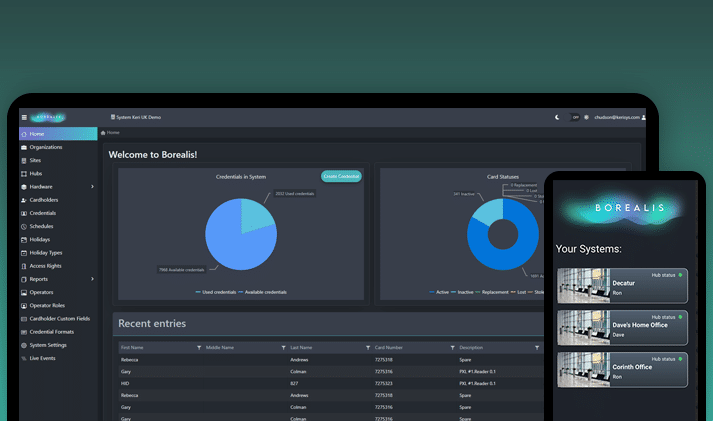Toggle Active legend item in Card Statuses
Image resolution: width=713 pixels, height=421 pixels.
(439, 292)
